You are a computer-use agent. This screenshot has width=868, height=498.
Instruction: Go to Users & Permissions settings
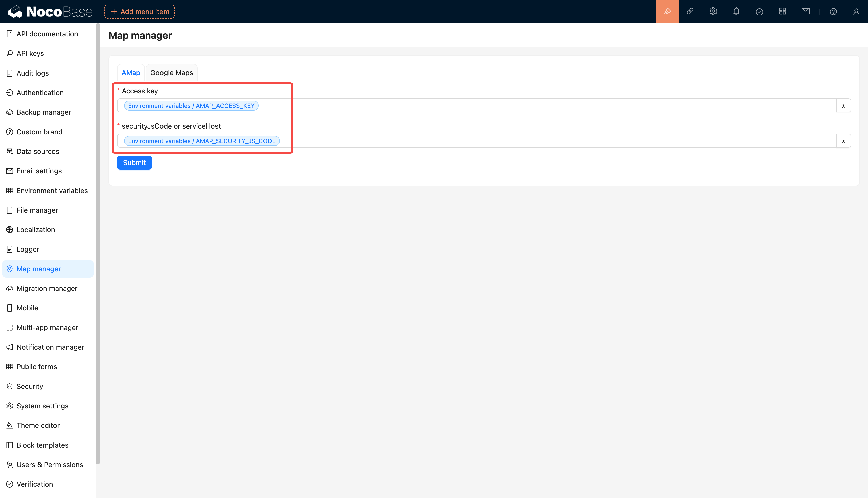click(x=50, y=464)
